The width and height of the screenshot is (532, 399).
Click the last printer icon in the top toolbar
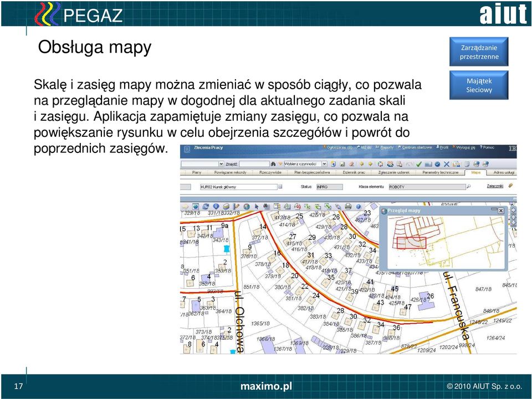485,164
